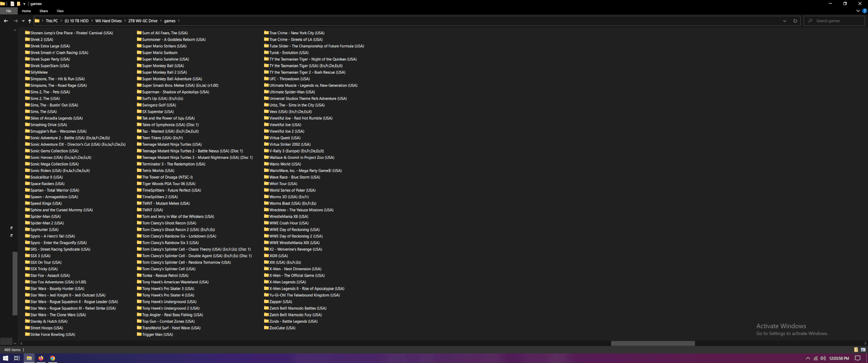Image resolution: width=868 pixels, height=363 pixels.
Task: Open the Windows Start menu
Action: (x=6, y=358)
